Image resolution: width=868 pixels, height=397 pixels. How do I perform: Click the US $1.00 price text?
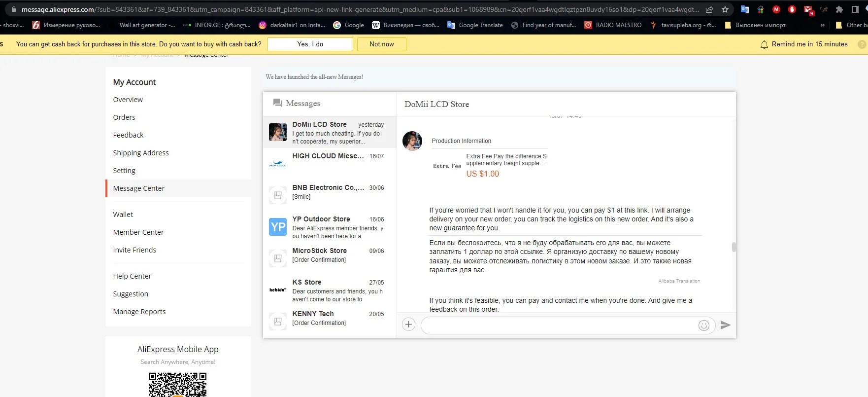(x=483, y=174)
